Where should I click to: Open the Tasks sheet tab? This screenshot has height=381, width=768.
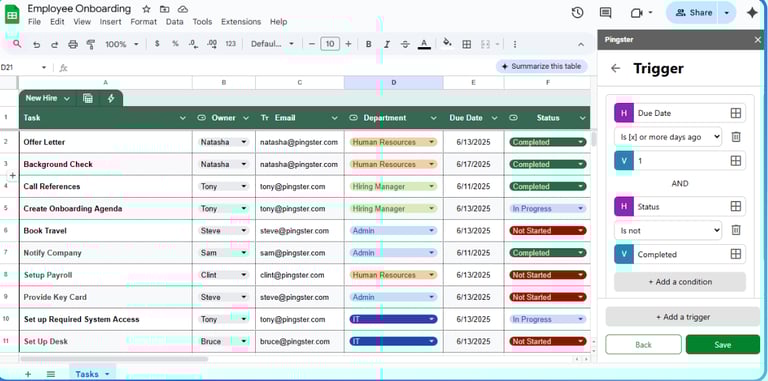(92, 374)
